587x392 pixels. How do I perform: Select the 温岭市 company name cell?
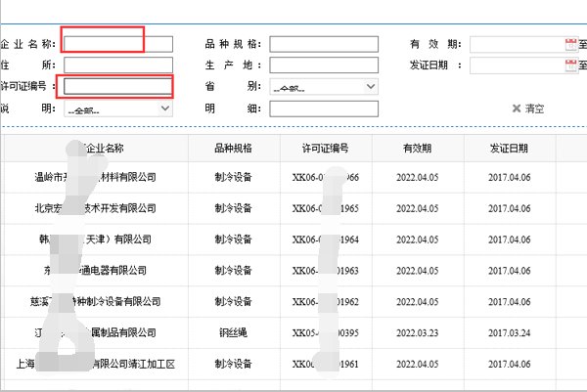point(96,177)
